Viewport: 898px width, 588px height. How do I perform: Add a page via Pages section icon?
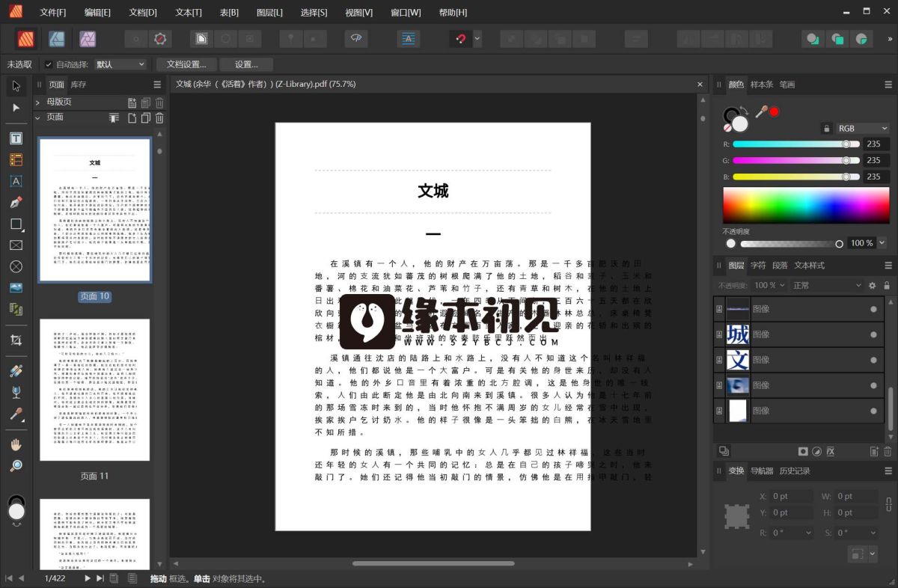point(132,117)
